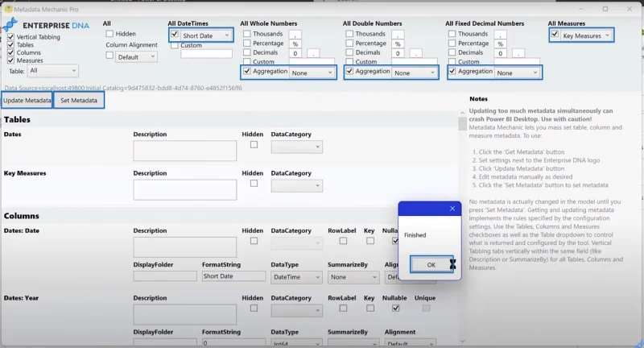Toggle Hidden for the Dates table
644x348 pixels.
pyautogui.click(x=254, y=145)
